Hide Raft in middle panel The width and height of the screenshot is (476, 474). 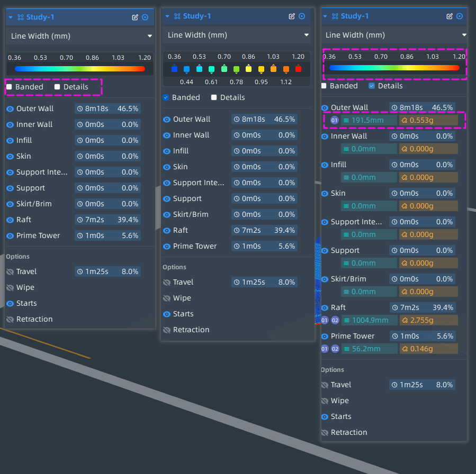167,231
